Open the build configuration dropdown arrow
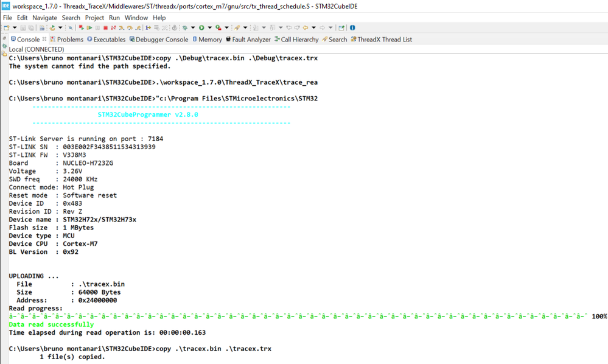 pos(60,28)
